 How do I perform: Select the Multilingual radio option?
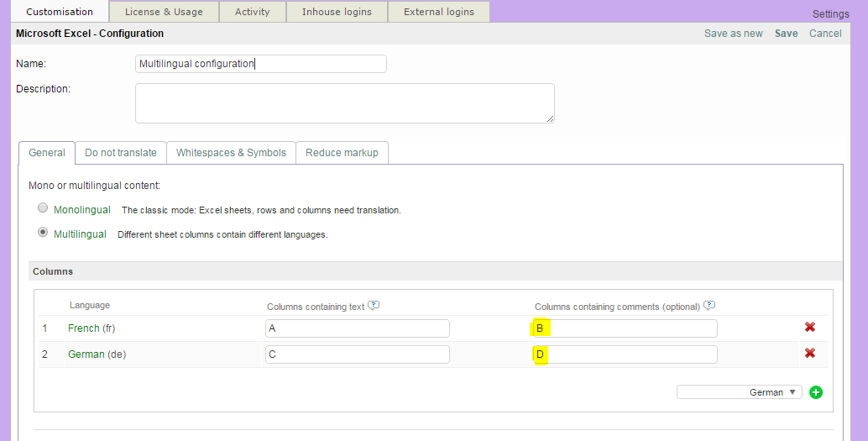43,232
